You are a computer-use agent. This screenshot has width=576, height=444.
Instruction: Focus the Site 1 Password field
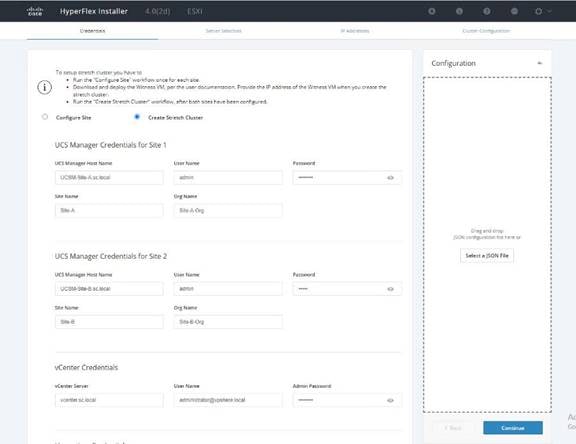[x=347, y=178]
